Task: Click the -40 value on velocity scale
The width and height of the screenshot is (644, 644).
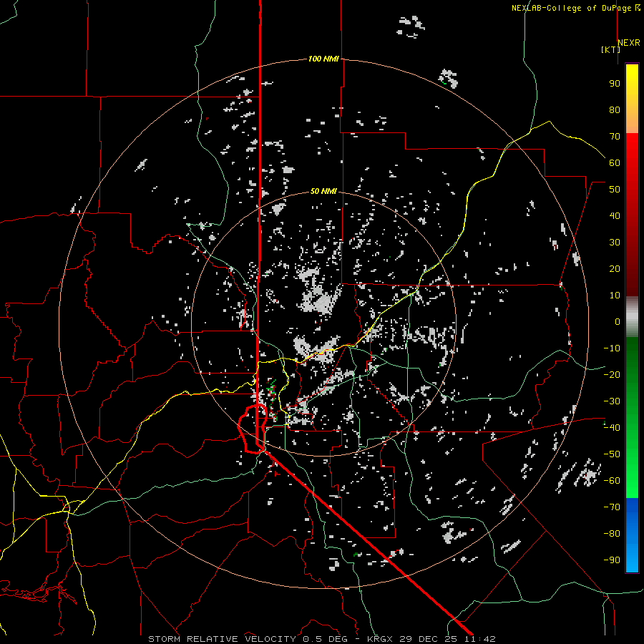Action: [612, 428]
